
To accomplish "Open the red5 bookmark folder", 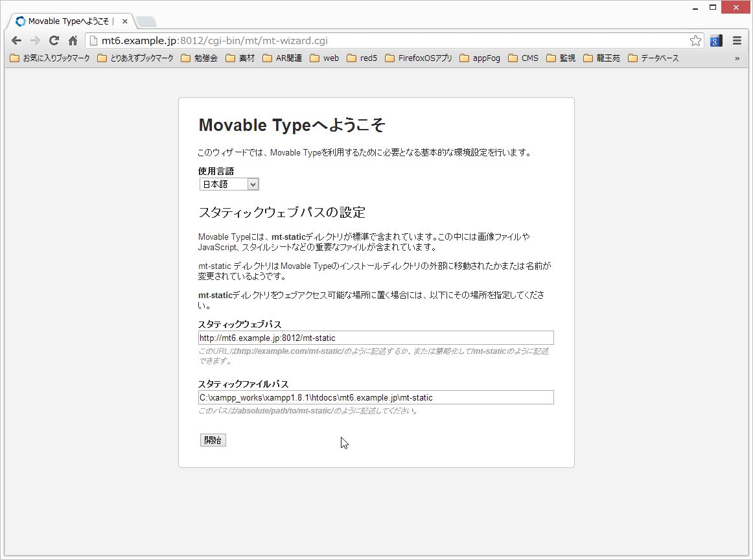I will pos(362,58).
